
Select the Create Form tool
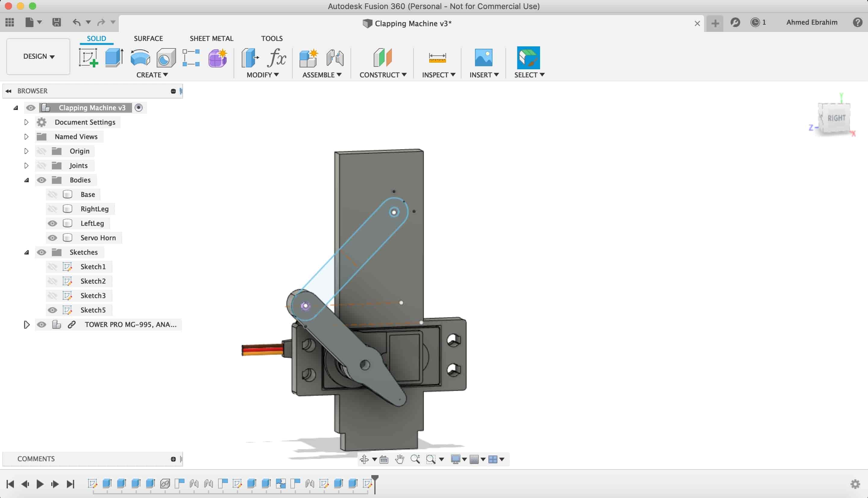tap(218, 58)
